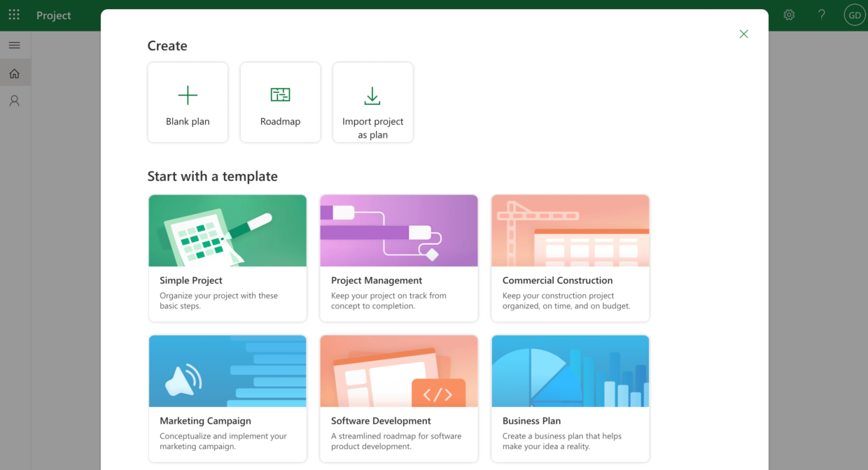
Task: Toggle the sidebar hamburger menu
Action: (x=15, y=45)
